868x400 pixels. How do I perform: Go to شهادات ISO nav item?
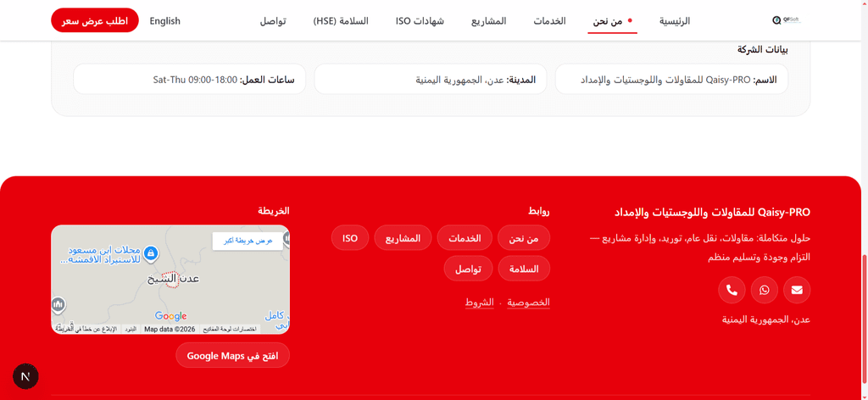(x=420, y=21)
